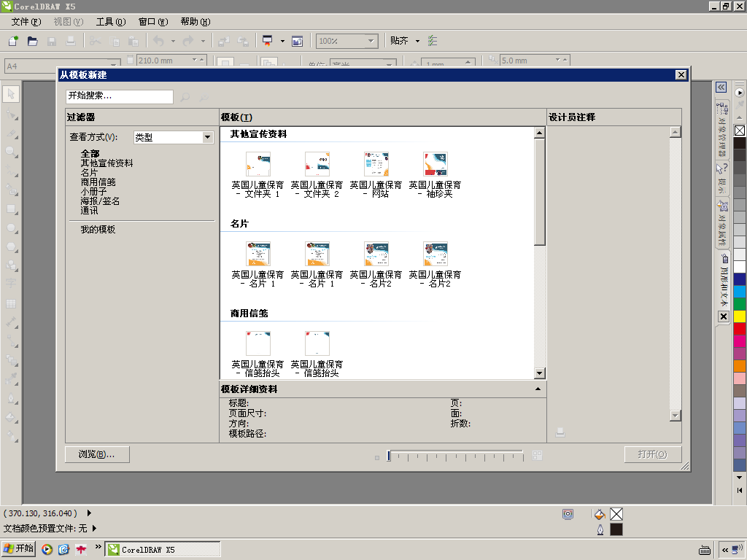This screenshot has width=747, height=560.
Task: Click the thumbnail size slider handle
Action: tap(389, 456)
